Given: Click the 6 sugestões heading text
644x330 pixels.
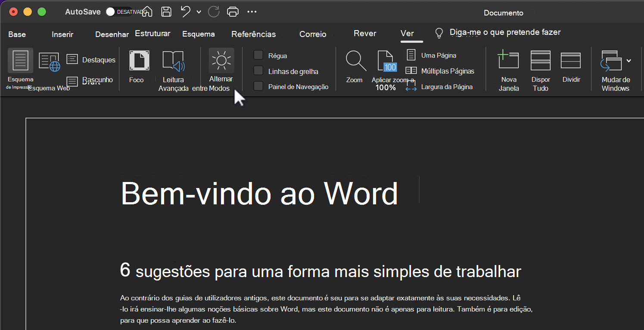Looking at the screenshot, I should 320,271.
